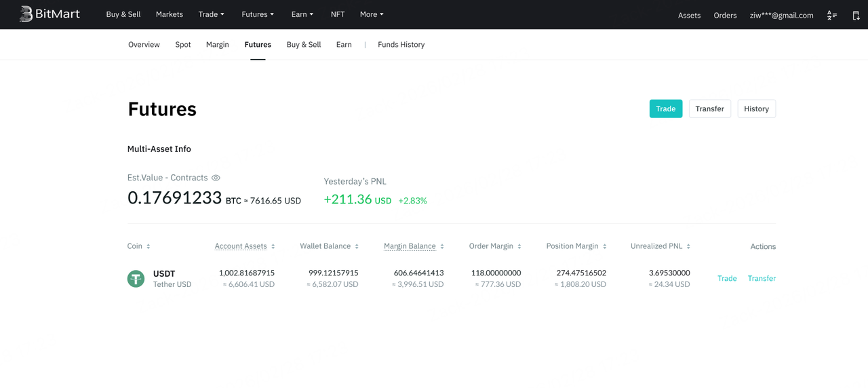Image resolution: width=868 pixels, height=388 pixels.
Task: Click the USDT Tether coin icon
Action: click(x=136, y=279)
